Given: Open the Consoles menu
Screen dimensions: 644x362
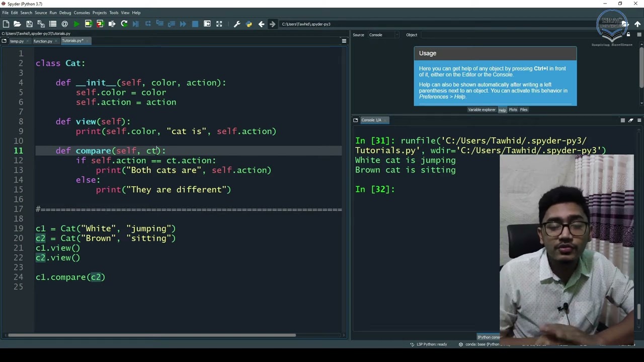Looking at the screenshot, I should (x=82, y=13).
